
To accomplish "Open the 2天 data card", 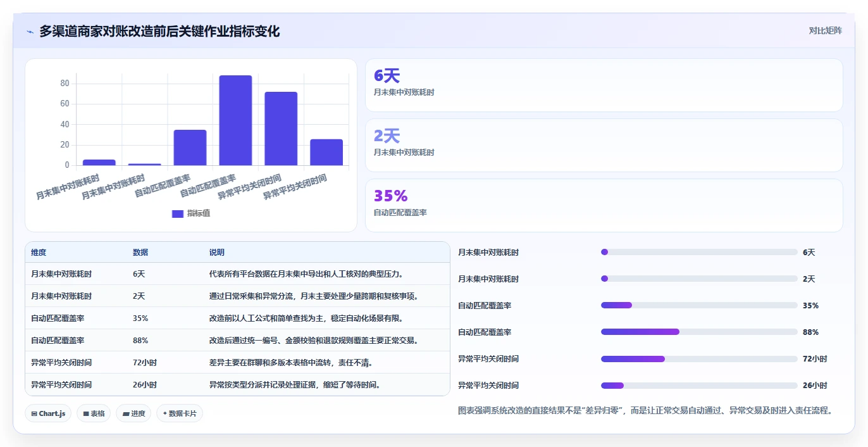I will pyautogui.click(x=604, y=145).
